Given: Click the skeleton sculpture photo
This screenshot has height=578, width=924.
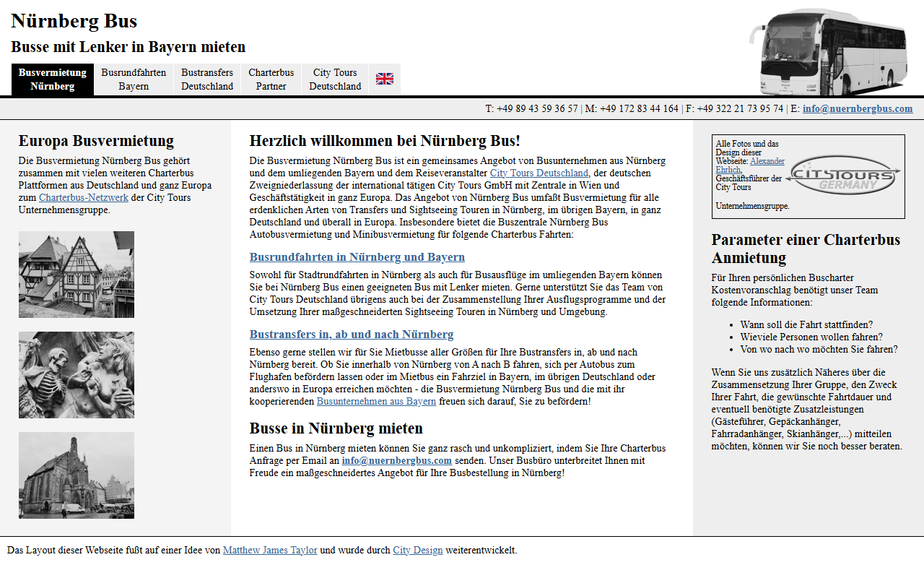Looking at the screenshot, I should 77,375.
